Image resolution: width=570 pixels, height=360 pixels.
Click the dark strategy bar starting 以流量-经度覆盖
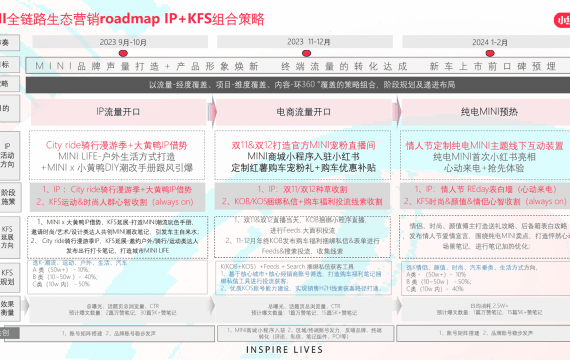[x=298, y=85]
